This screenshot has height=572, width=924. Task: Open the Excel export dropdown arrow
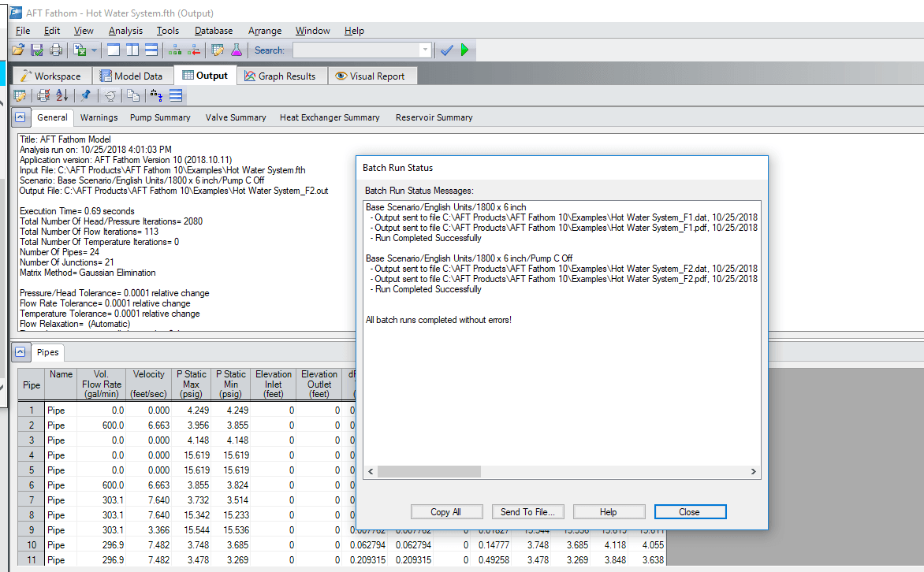tap(94, 50)
